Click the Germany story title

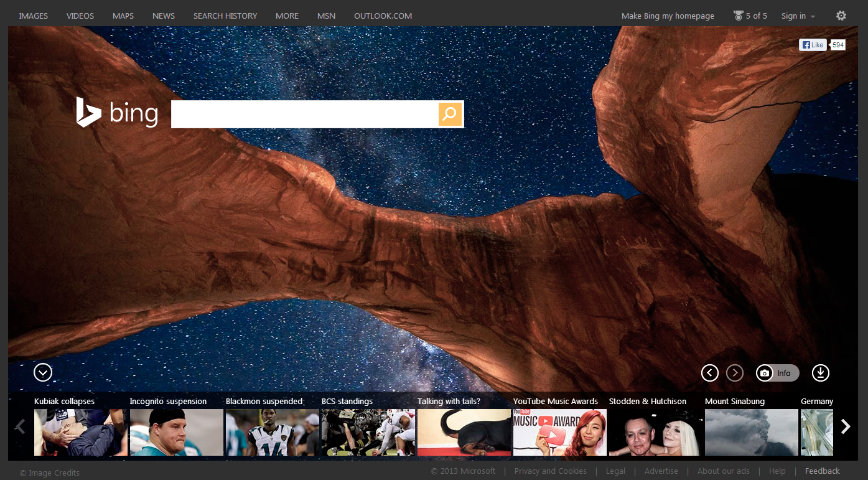[x=817, y=402]
